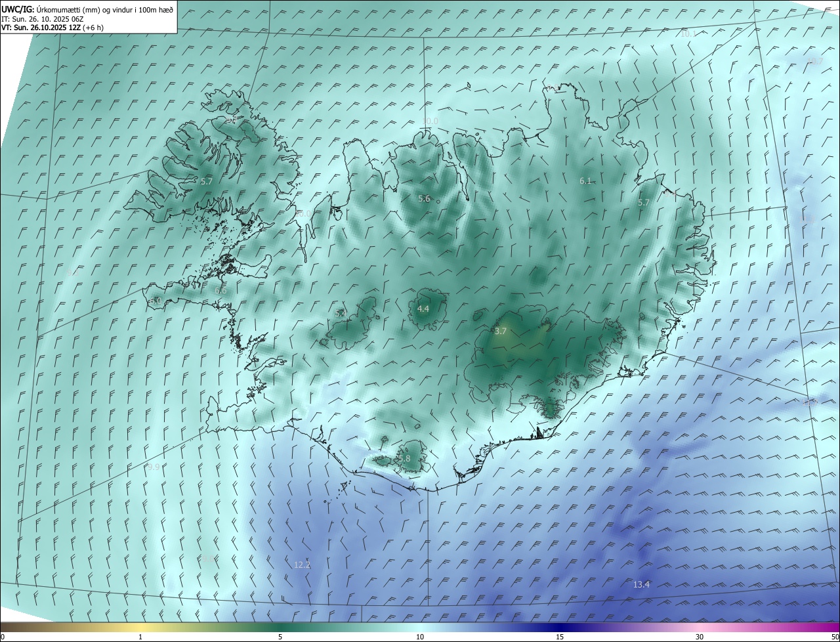The width and height of the screenshot is (840, 642).
Task: Click the 4.4 value on the glacier
Action: pos(423,309)
